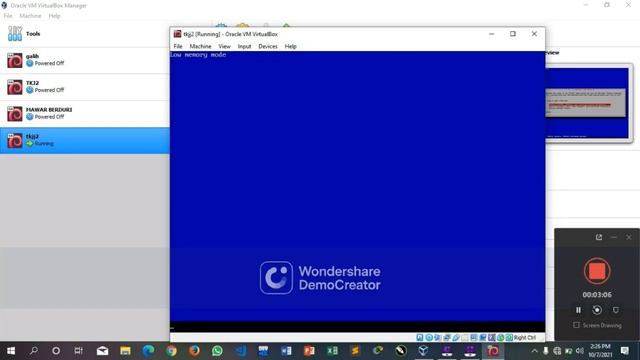
Task: Open the volume control in system tray
Action: 580,351
